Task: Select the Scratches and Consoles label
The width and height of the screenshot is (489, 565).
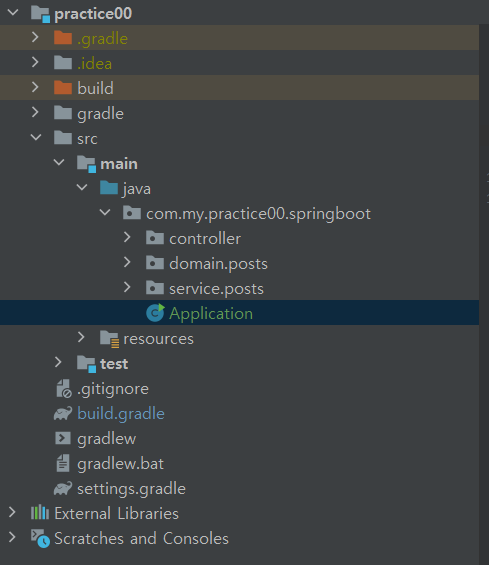Action: 141,538
